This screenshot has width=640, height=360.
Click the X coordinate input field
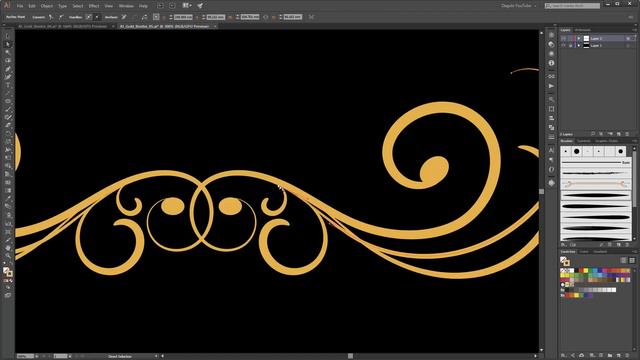[x=183, y=17]
